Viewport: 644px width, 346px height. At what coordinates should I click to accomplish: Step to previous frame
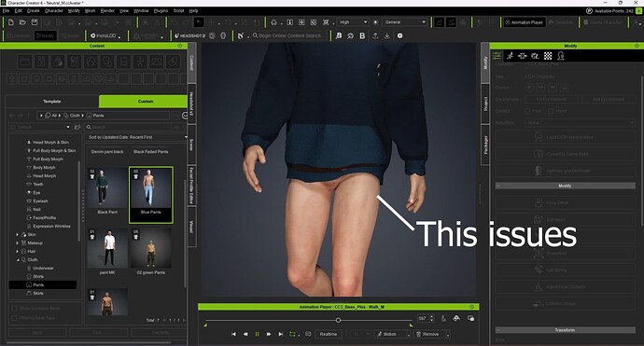point(245,334)
